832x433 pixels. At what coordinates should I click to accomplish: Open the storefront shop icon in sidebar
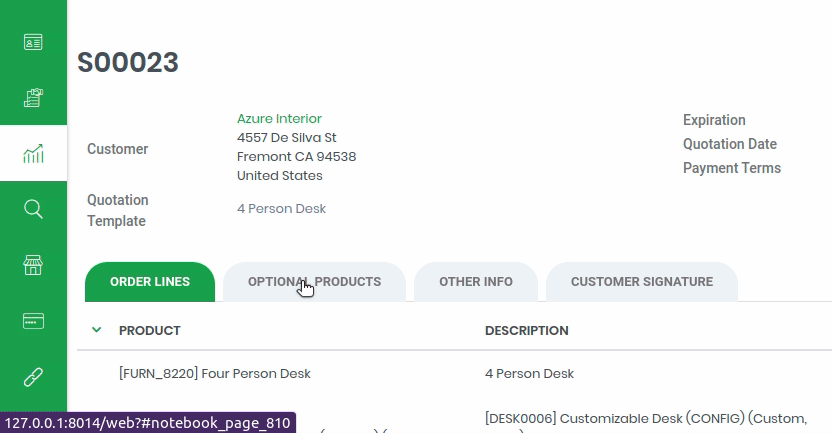pos(33,265)
